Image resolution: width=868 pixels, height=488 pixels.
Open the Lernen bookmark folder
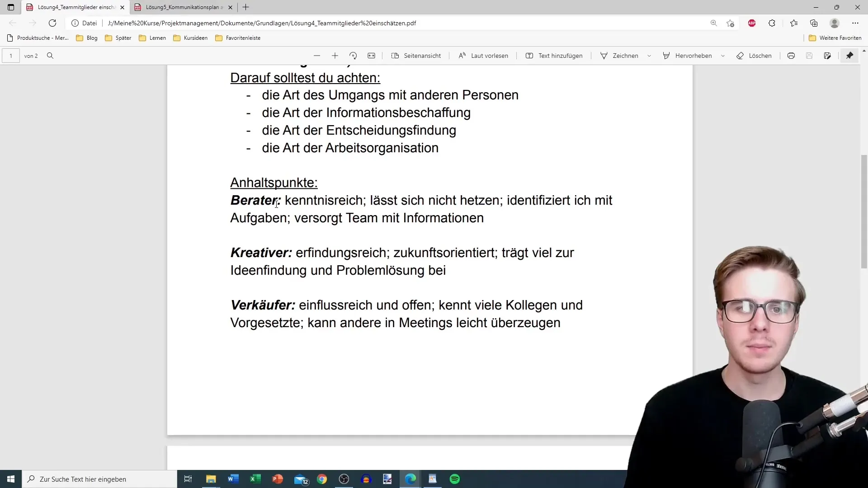pos(152,38)
